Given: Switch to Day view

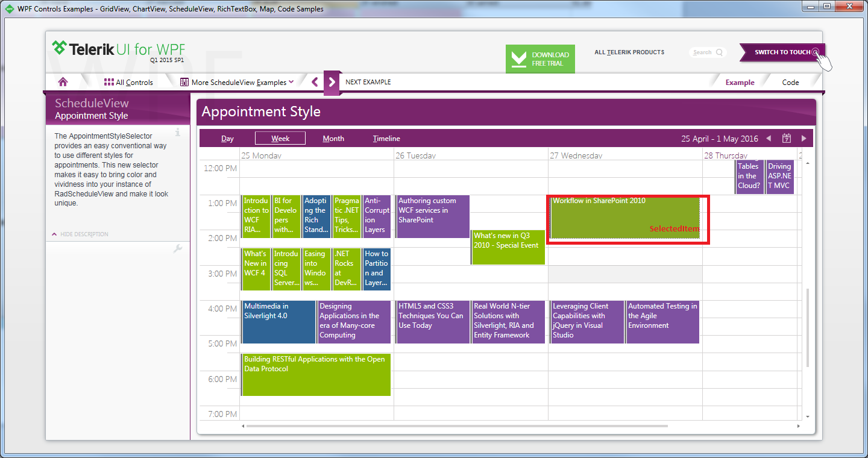Looking at the screenshot, I should 227,139.
